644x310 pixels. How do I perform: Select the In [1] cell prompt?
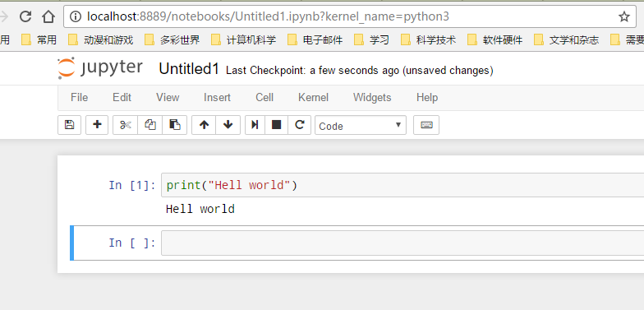point(132,186)
